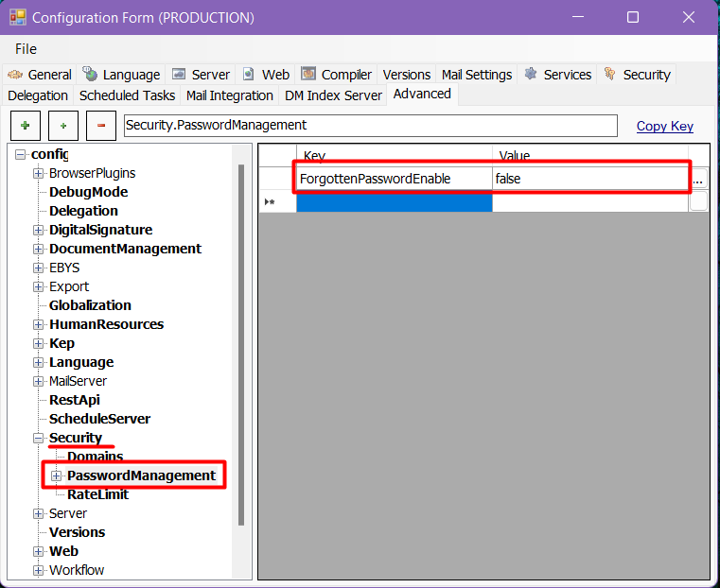Expand the DocumentManagement node

click(x=39, y=249)
